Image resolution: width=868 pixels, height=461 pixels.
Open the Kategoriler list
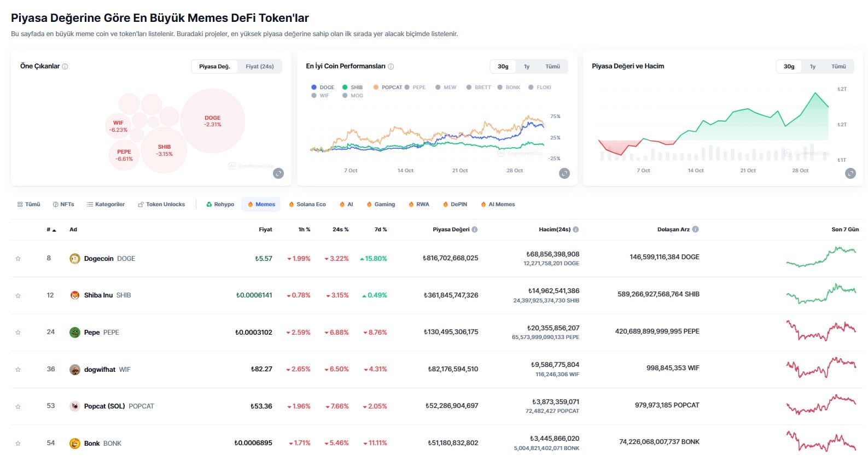click(106, 205)
